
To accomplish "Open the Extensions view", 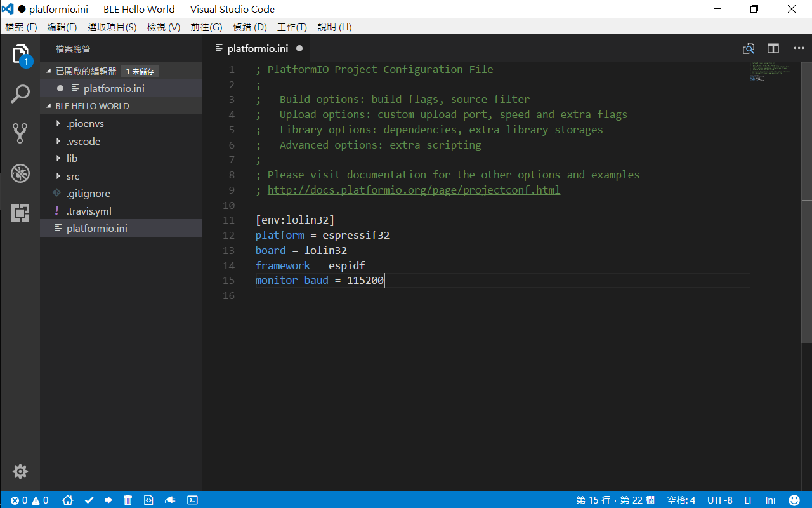I will (20, 213).
